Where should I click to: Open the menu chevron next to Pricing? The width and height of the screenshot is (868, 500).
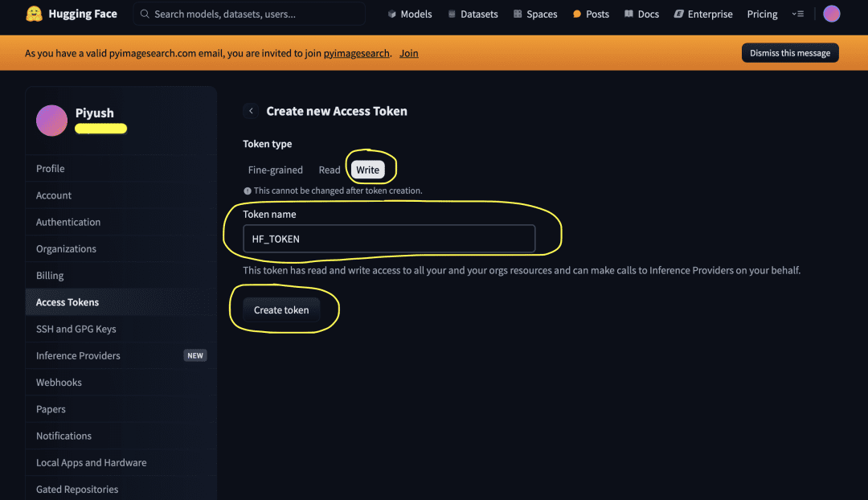[x=796, y=14]
